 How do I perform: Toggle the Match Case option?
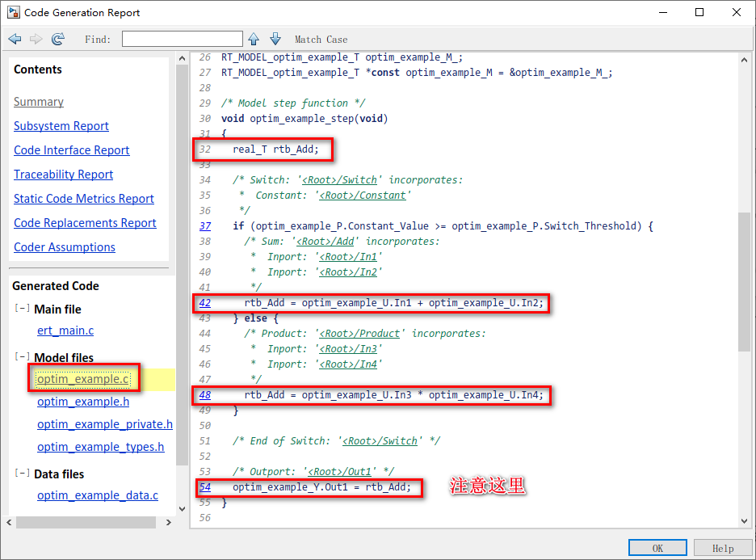coord(321,40)
